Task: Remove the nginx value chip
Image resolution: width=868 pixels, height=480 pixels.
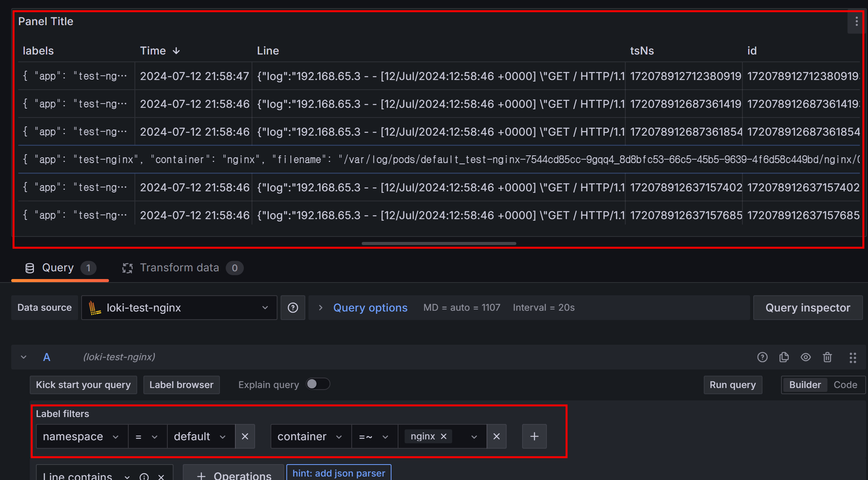Action: click(444, 436)
